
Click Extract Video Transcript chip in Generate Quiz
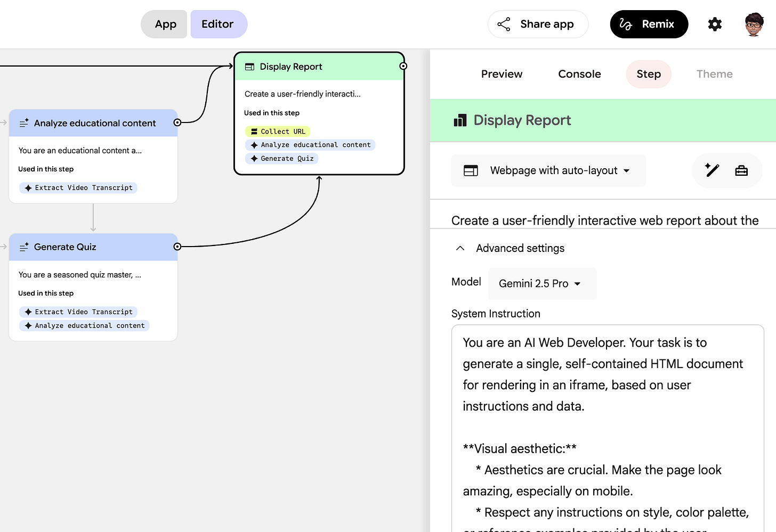[78, 312]
